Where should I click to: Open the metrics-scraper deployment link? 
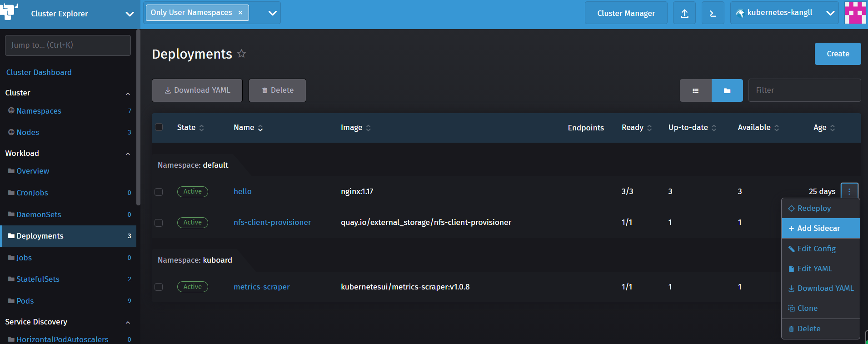tap(261, 287)
